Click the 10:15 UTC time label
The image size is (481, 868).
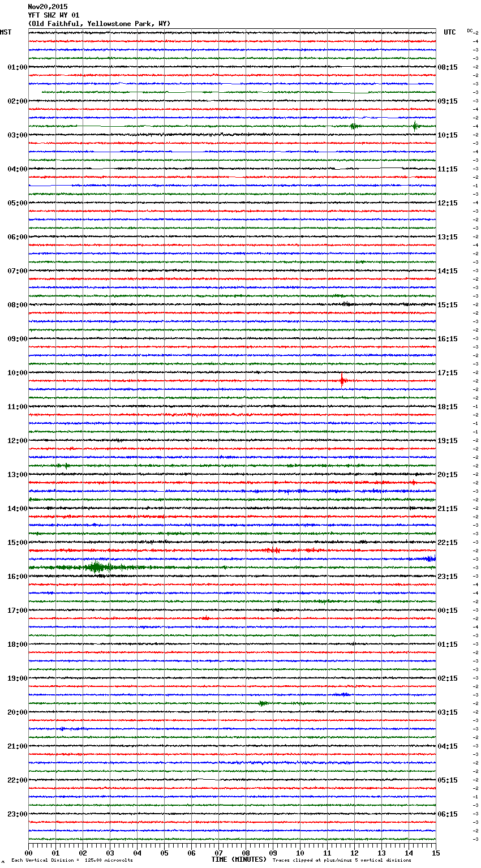point(448,135)
